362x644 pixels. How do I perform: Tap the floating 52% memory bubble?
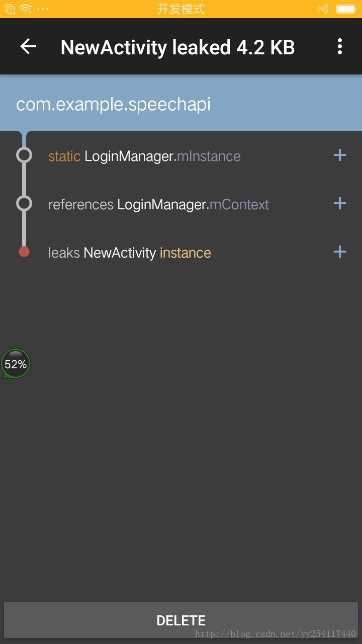16,363
